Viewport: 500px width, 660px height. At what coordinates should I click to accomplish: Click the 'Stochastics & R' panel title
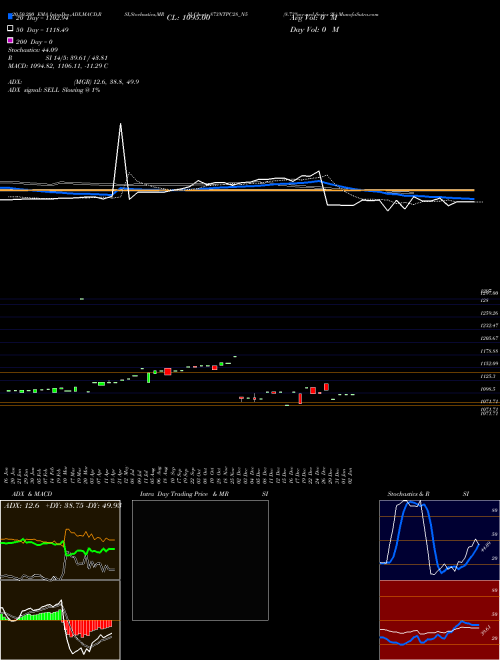[x=408, y=494]
